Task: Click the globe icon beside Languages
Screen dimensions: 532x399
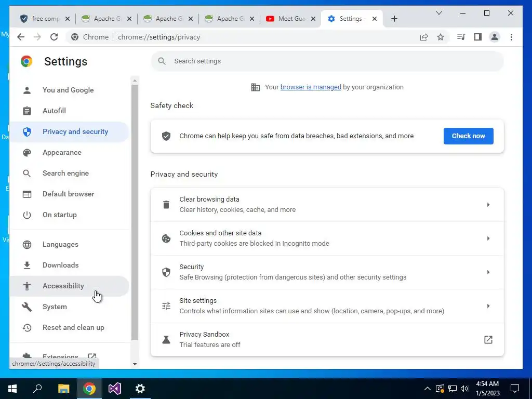Action: click(x=27, y=244)
